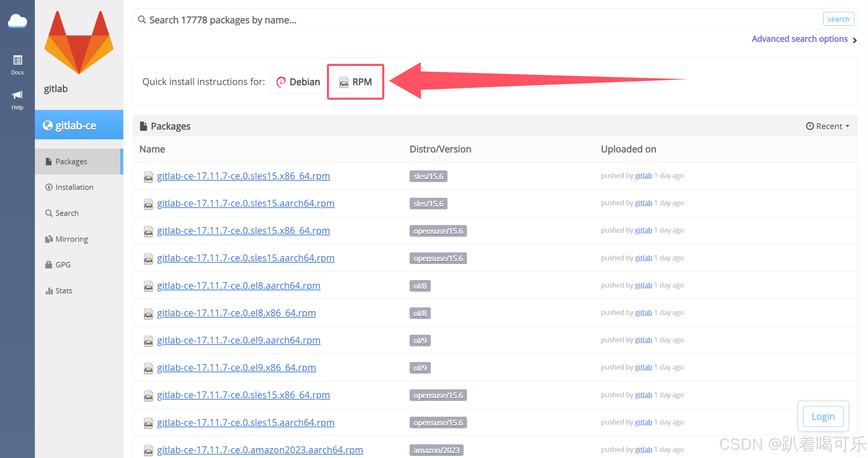Open the Recent sort dropdown

(x=827, y=126)
